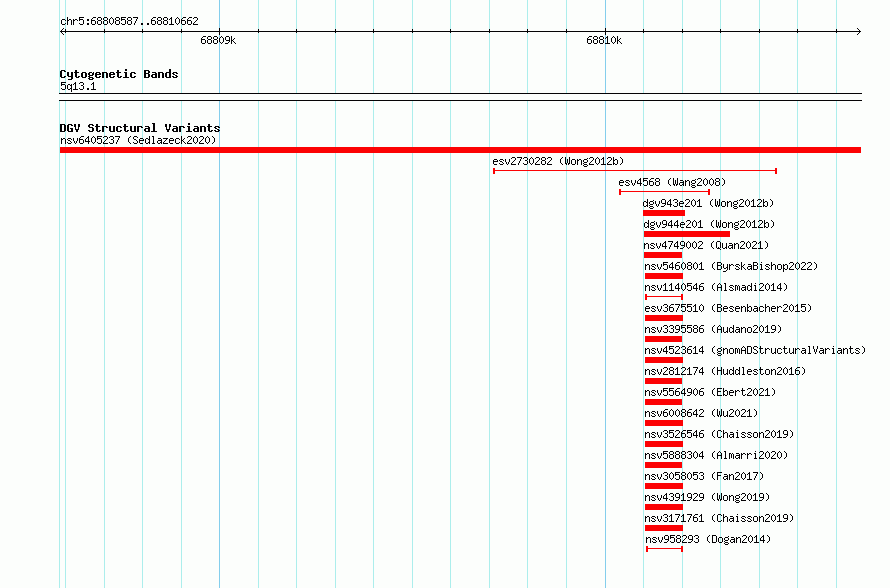Click the esv4568 (Wang2008) label
Image resolution: width=890 pixels, height=588 pixels.
click(672, 182)
